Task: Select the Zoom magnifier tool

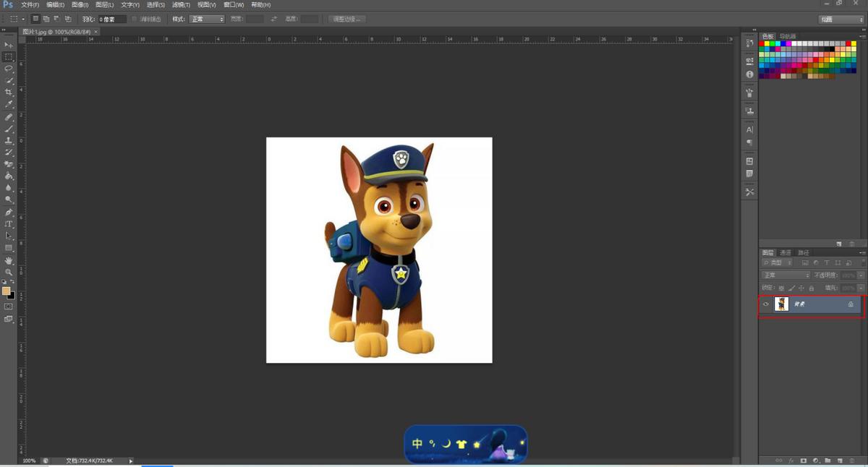Action: 9,272
